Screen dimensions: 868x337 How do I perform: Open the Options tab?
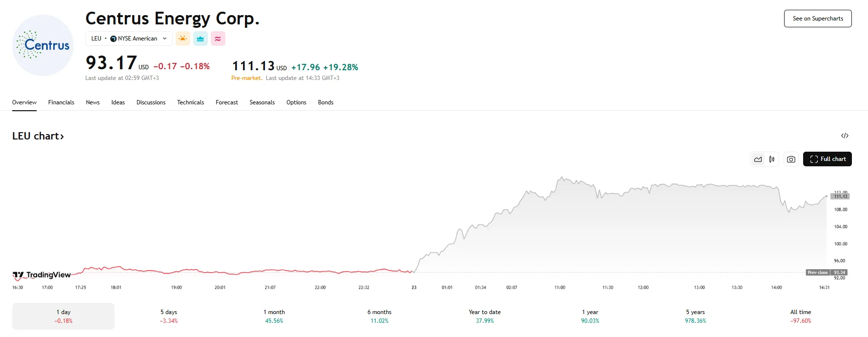click(x=296, y=102)
